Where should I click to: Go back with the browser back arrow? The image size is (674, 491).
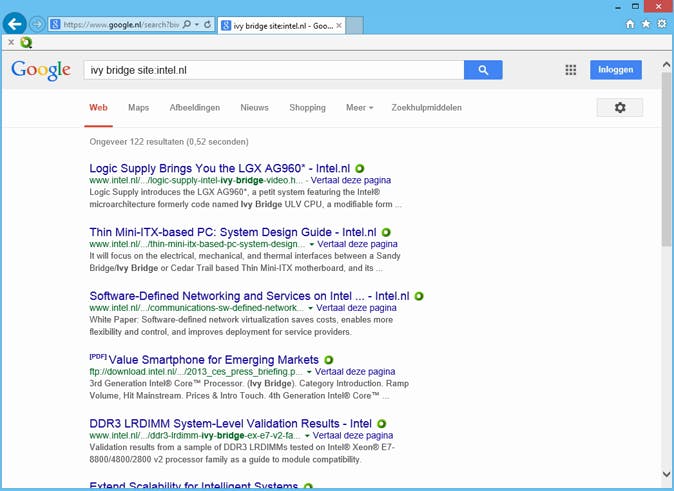tap(15, 24)
